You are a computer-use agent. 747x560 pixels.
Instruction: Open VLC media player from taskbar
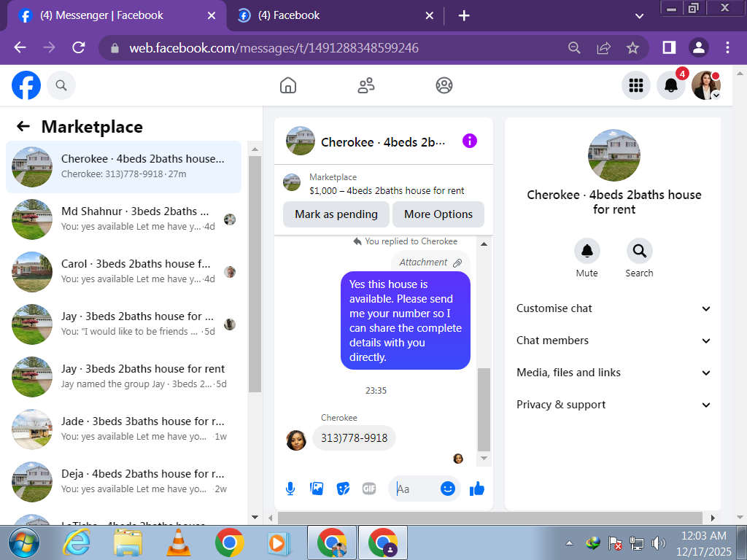pyautogui.click(x=179, y=542)
